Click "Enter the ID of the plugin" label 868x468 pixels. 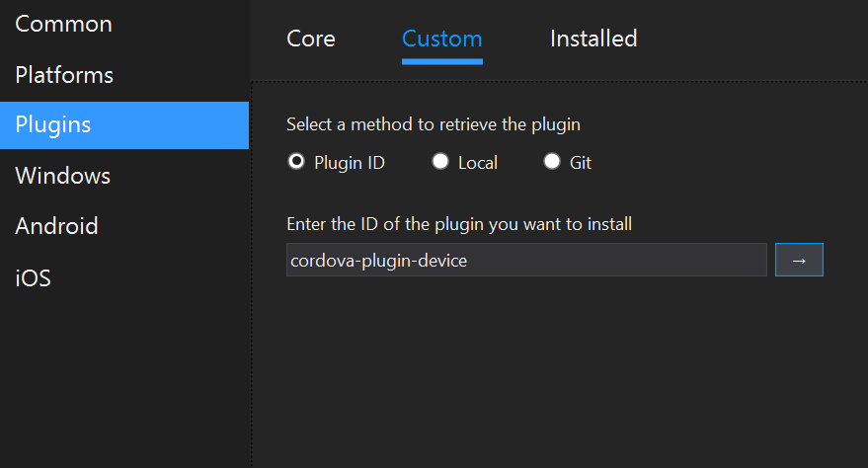point(458,224)
